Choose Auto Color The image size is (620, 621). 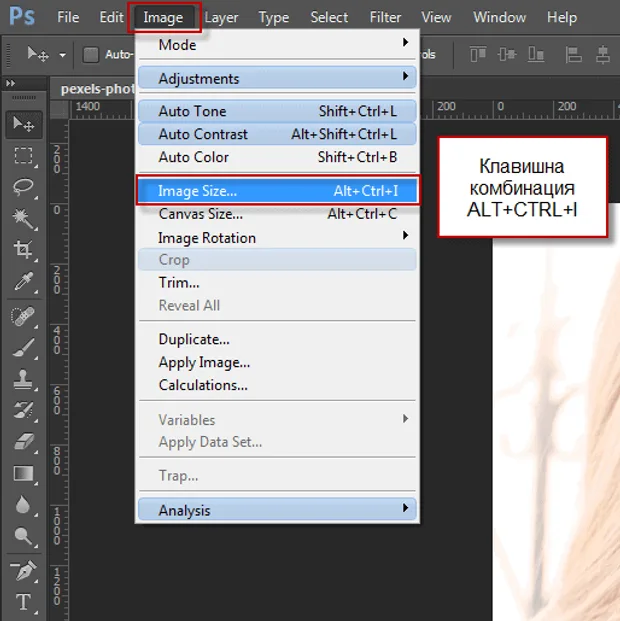277,157
